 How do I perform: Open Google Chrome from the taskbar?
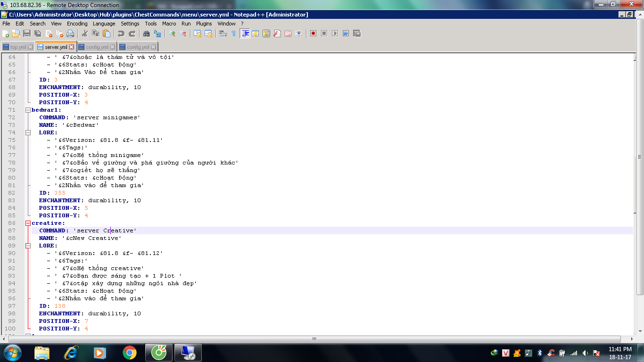click(x=129, y=353)
